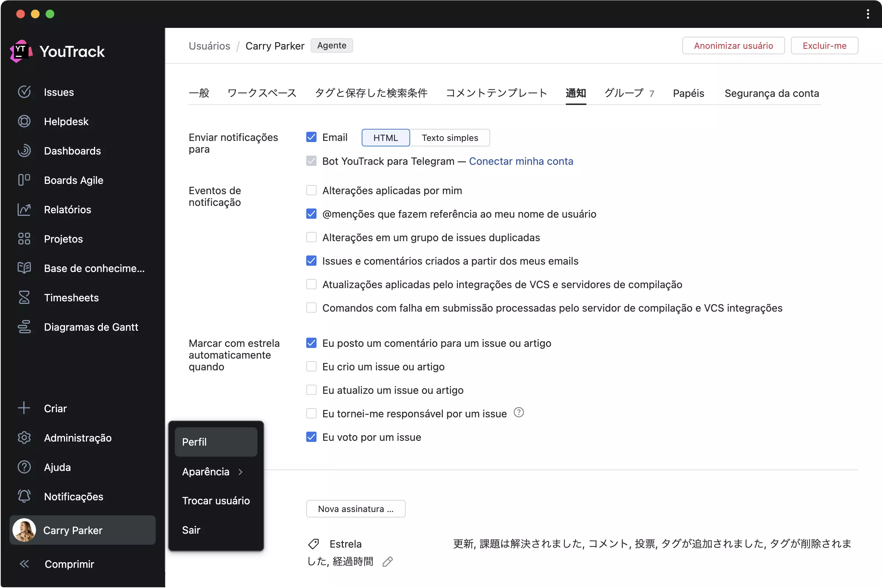Select the Texto simples email format
The width and height of the screenshot is (882, 588).
[449, 138]
